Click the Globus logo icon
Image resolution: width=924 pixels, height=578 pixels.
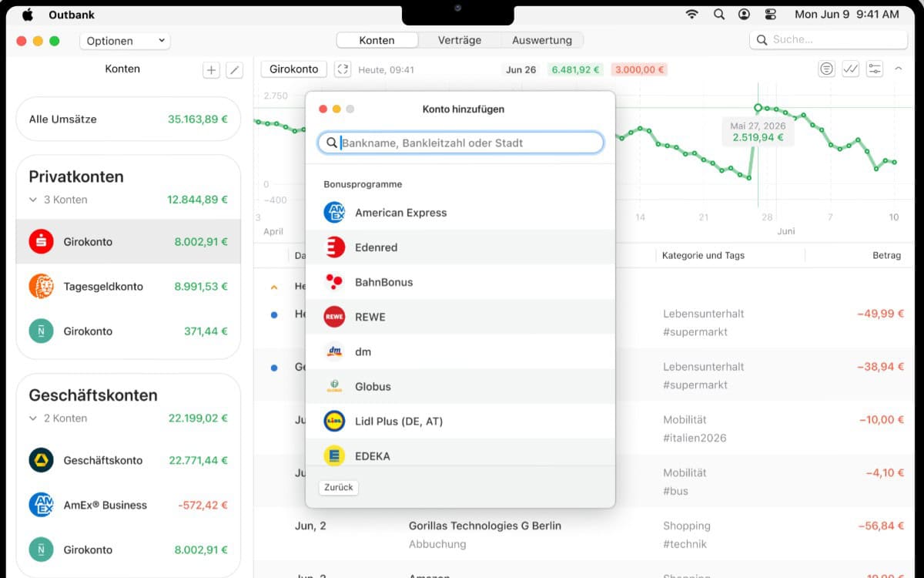click(x=334, y=386)
